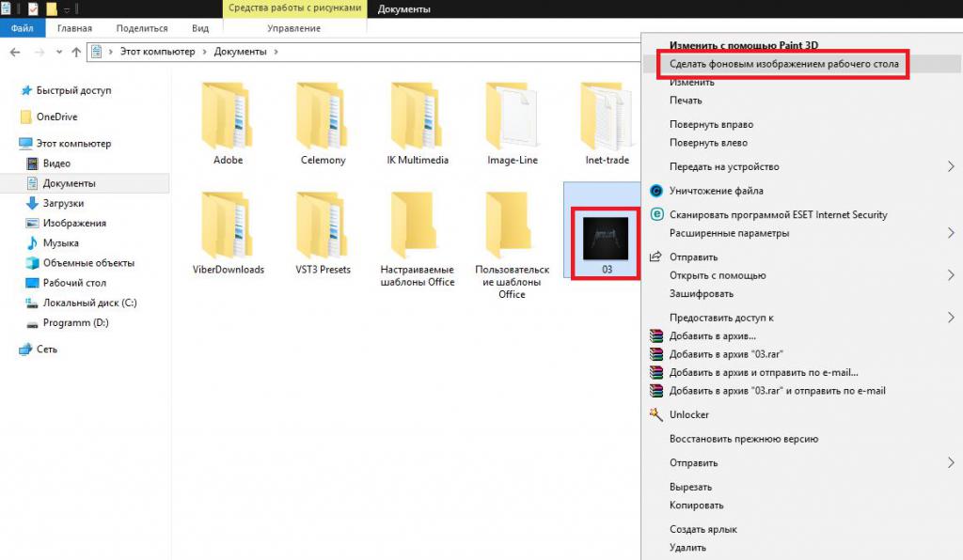Viewport: 963px width, 560px height.
Task: Choose Печать in context menu
Action: [686, 100]
